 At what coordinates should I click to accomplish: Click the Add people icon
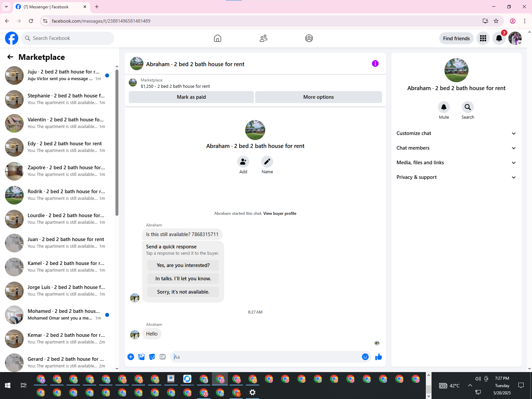click(x=243, y=162)
